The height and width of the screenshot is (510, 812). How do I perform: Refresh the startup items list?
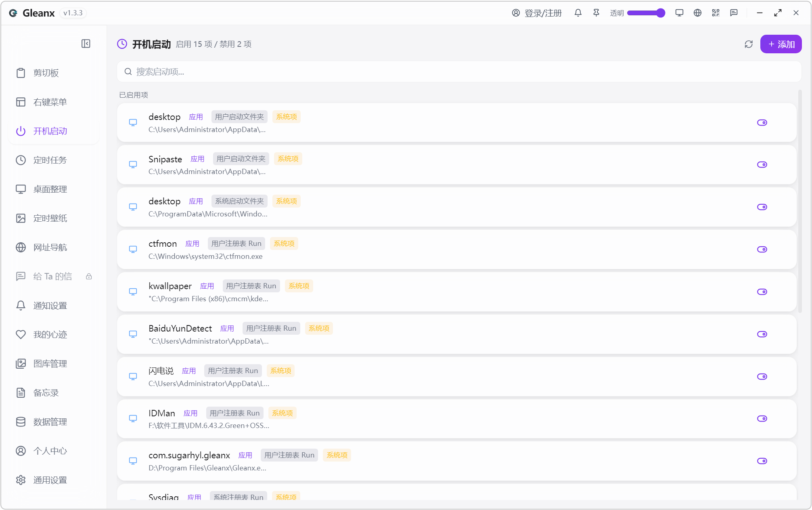point(749,44)
